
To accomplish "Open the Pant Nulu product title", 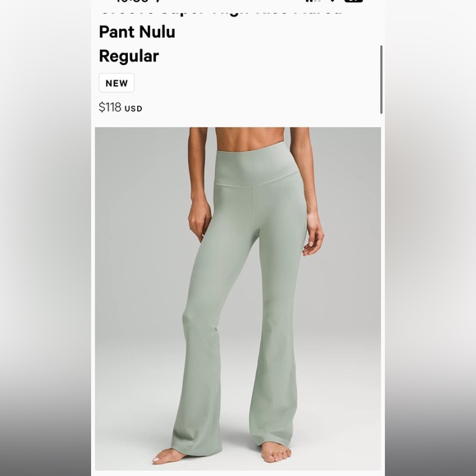I will tap(137, 31).
